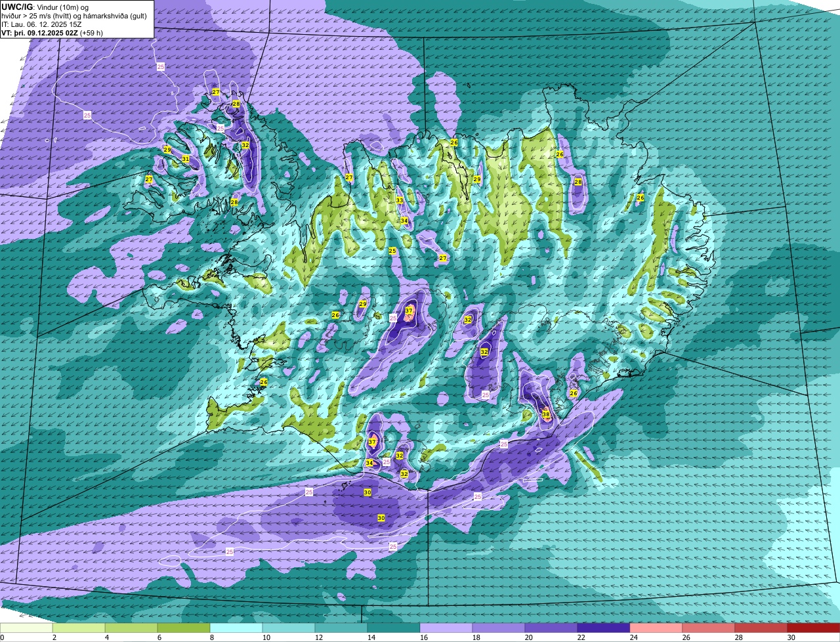The width and height of the screenshot is (840, 642).
Task: Click the 22–24 dark indigo scale swatch
Action: (604, 628)
